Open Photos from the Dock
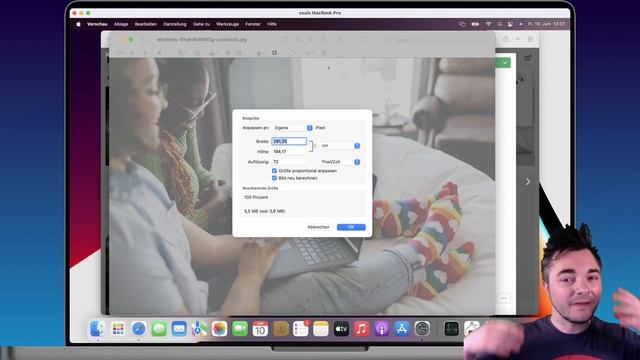This screenshot has height=360, width=640. pos(219,329)
